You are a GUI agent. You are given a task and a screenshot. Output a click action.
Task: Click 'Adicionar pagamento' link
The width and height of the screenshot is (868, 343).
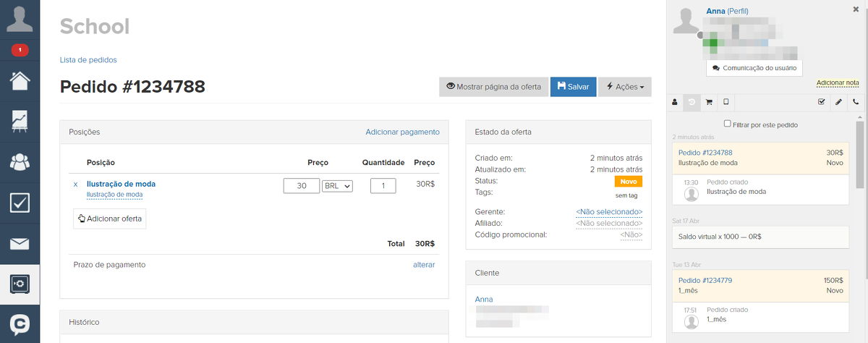(402, 132)
